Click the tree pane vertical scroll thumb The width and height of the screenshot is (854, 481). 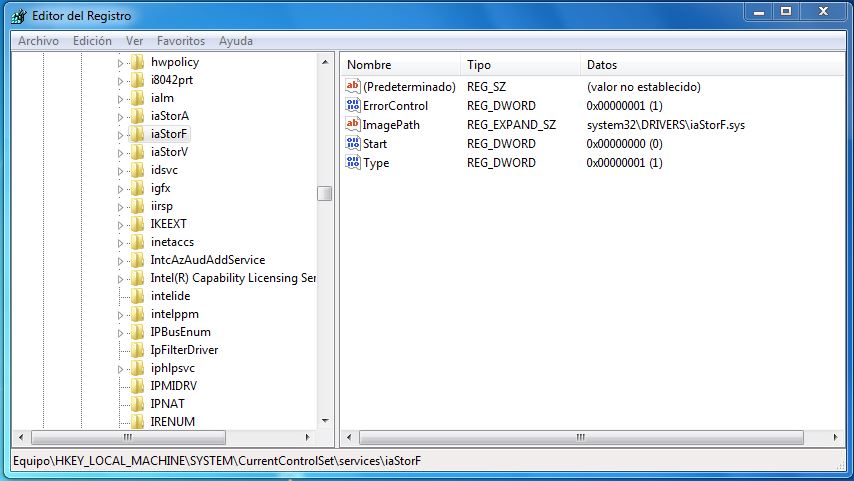(325, 193)
